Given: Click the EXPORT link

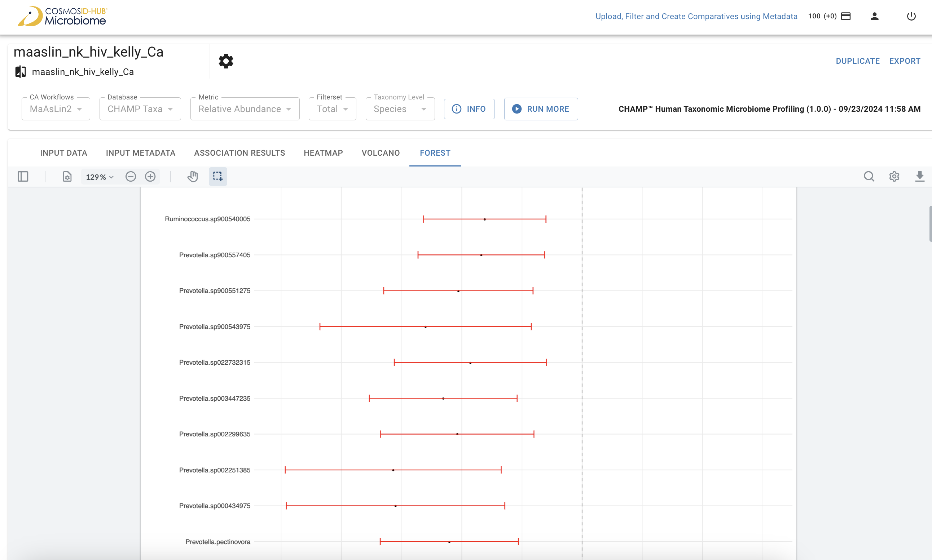Looking at the screenshot, I should click(x=905, y=61).
